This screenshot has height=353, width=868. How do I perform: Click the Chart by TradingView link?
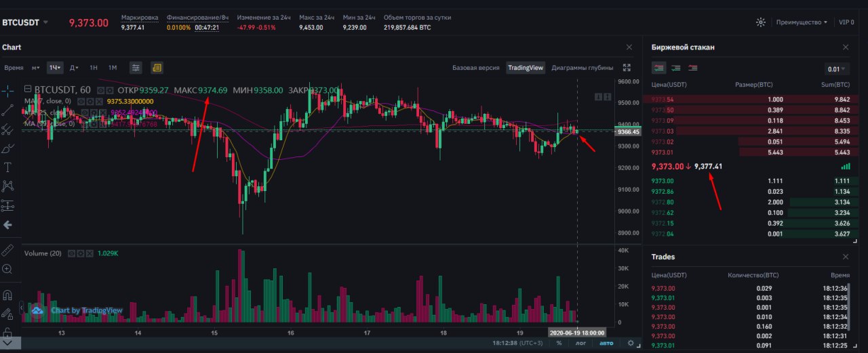87,310
